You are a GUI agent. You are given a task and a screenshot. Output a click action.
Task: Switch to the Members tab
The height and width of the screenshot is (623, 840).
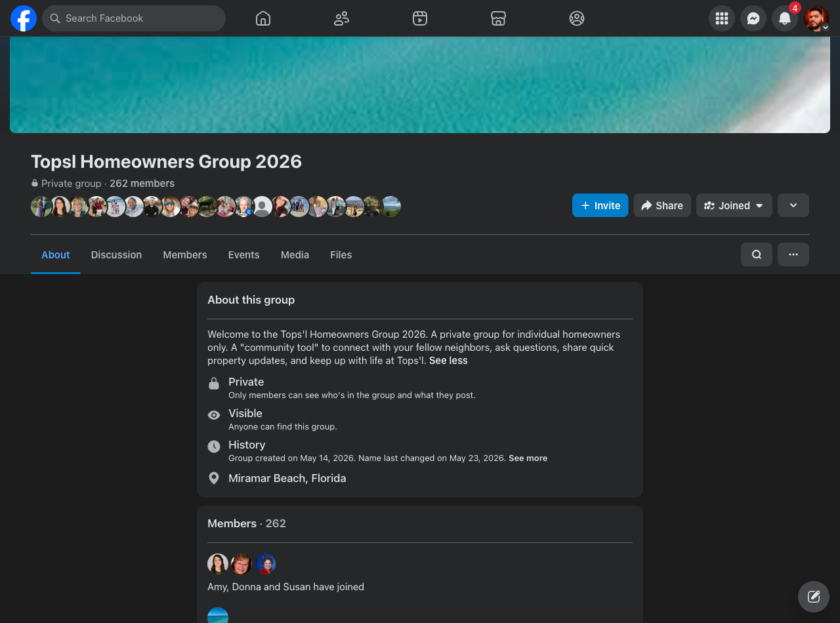tap(185, 254)
